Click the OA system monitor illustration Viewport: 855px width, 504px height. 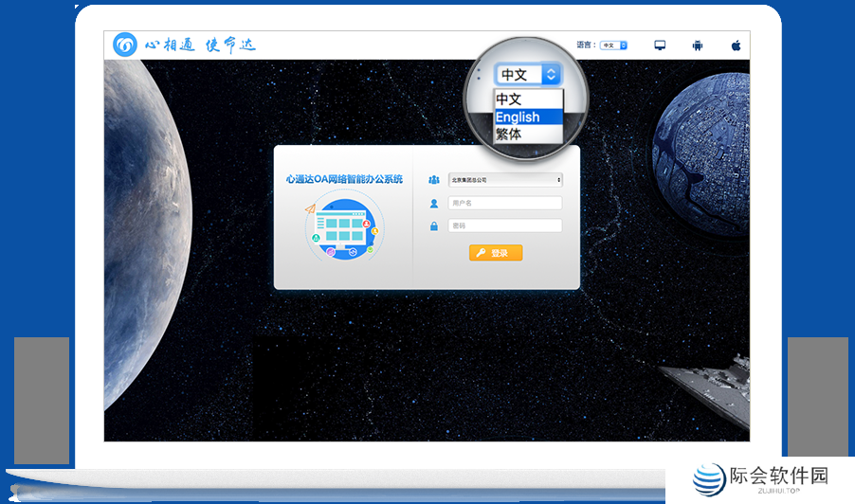coord(343,225)
